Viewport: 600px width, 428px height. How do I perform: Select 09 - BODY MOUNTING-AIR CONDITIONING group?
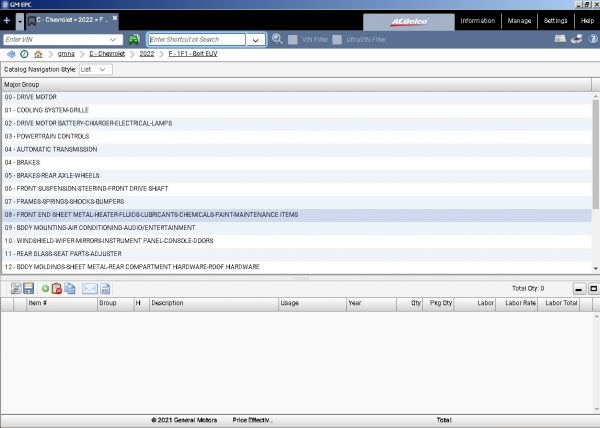tap(297, 228)
